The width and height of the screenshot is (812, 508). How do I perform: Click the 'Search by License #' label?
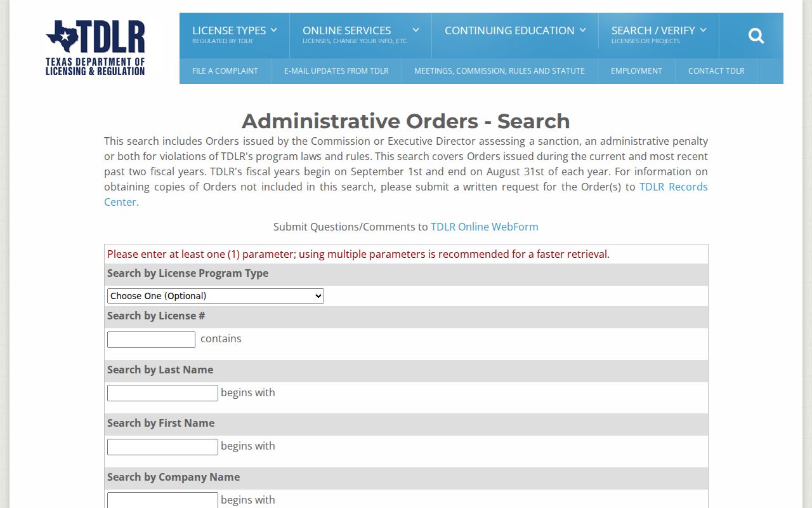[x=156, y=316]
